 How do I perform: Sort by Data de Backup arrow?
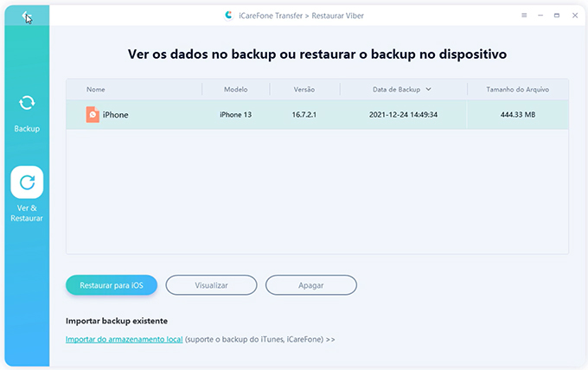(x=428, y=89)
